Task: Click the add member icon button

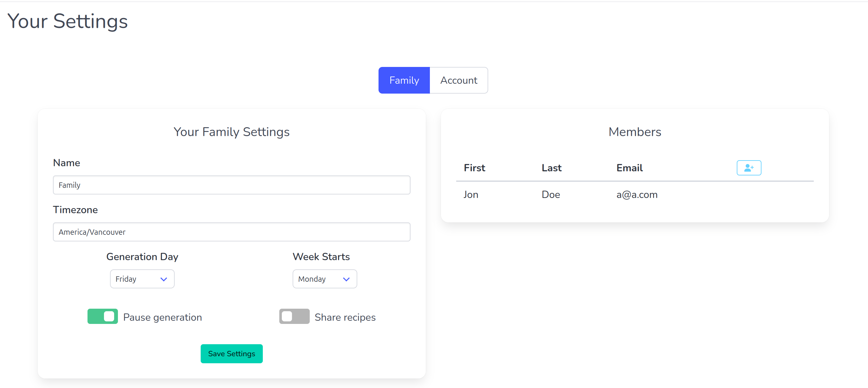Action: pyautogui.click(x=748, y=168)
